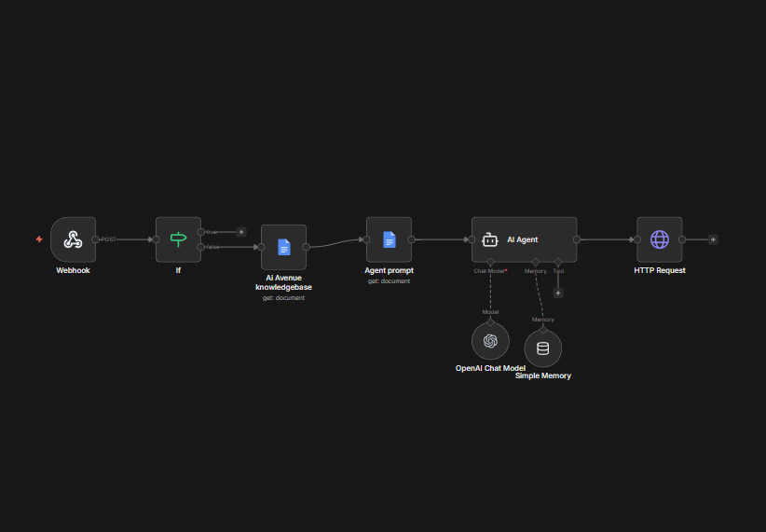Add node after HTTP Request
Viewport: 766px width, 532px height.
tap(713, 239)
